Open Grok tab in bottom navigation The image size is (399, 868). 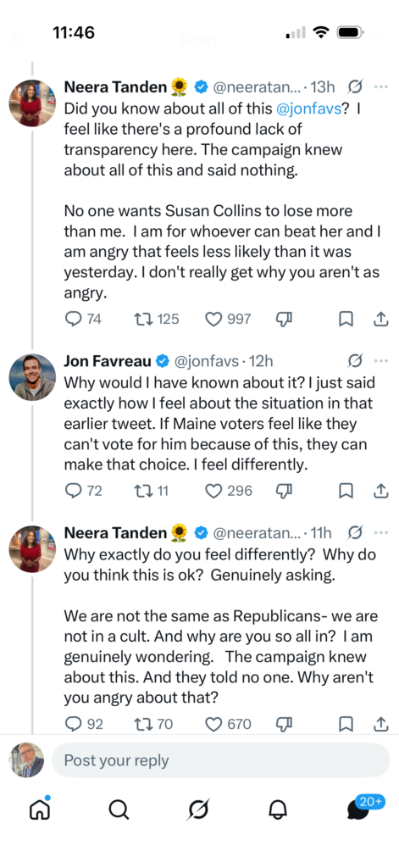(199, 810)
